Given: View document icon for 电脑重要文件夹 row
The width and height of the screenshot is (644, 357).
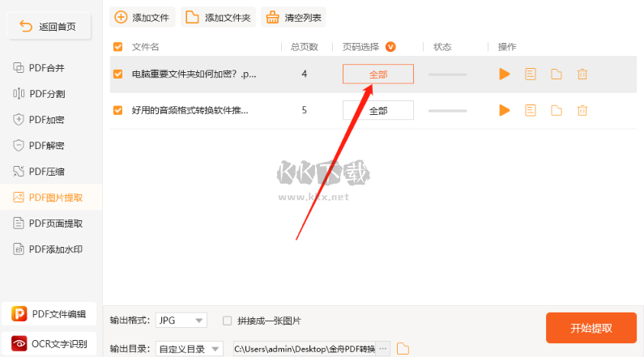Looking at the screenshot, I should pyautogui.click(x=531, y=74).
